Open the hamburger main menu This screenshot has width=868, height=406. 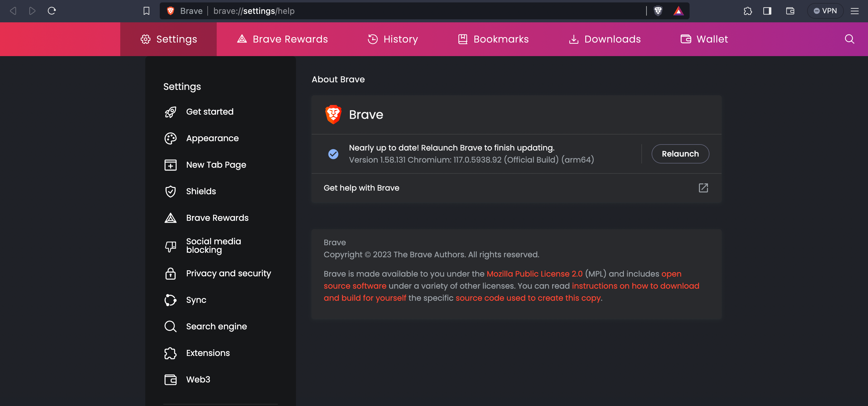pyautogui.click(x=854, y=11)
